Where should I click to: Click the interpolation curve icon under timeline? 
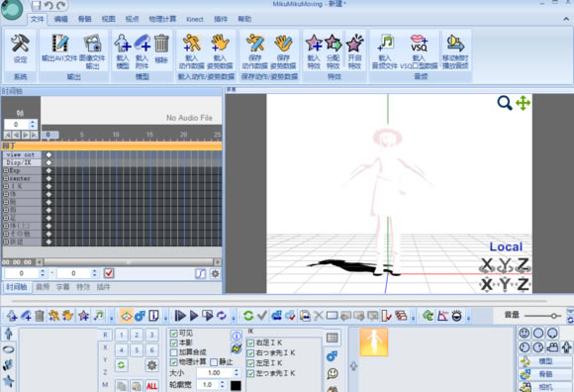[x=201, y=273]
